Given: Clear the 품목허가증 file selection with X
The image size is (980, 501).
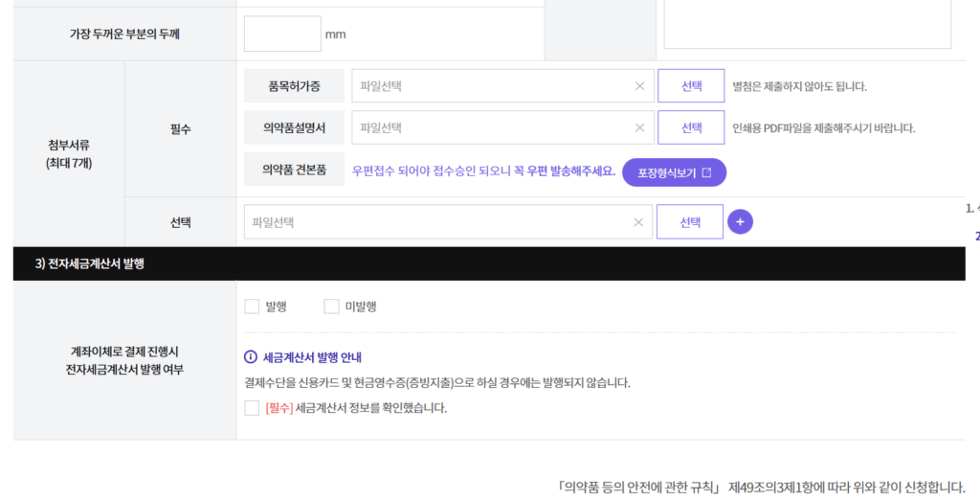Looking at the screenshot, I should tap(639, 86).
